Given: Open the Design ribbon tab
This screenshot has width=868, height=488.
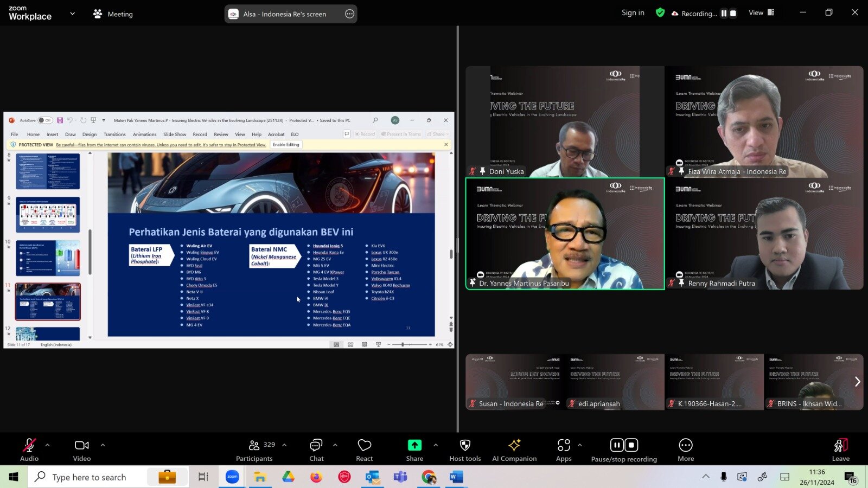Looking at the screenshot, I should click(x=90, y=134).
